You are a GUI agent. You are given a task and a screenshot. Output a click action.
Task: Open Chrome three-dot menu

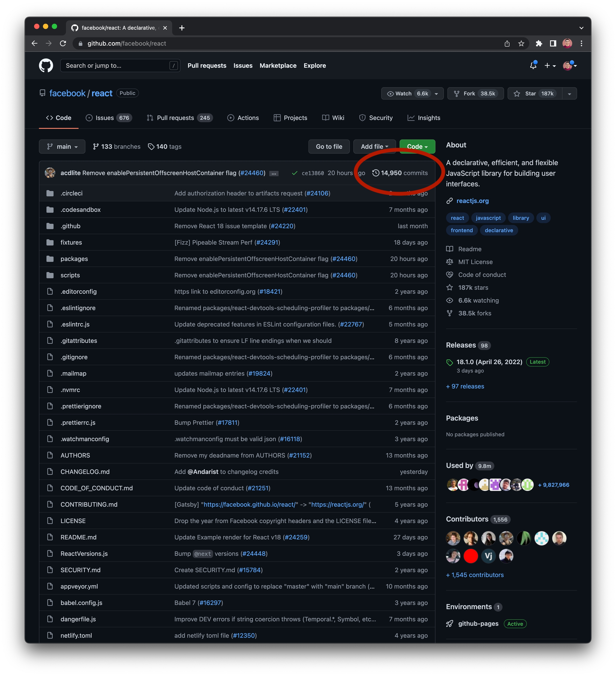pos(582,44)
